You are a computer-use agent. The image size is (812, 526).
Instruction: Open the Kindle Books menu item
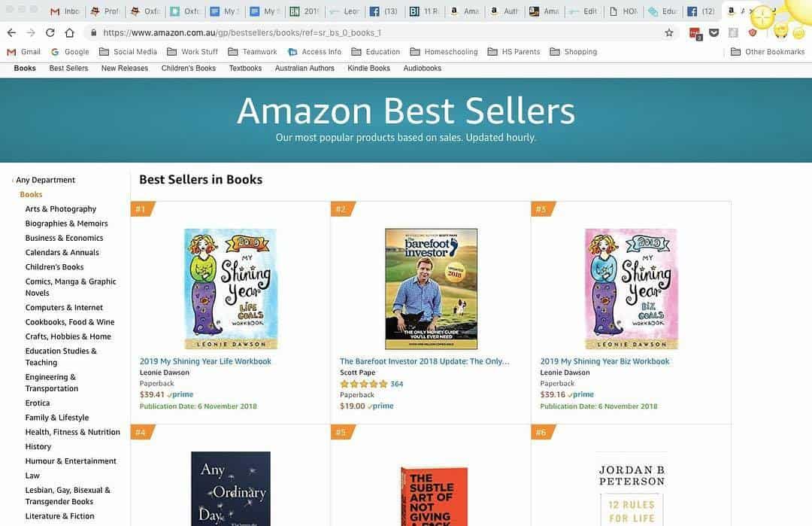point(368,68)
